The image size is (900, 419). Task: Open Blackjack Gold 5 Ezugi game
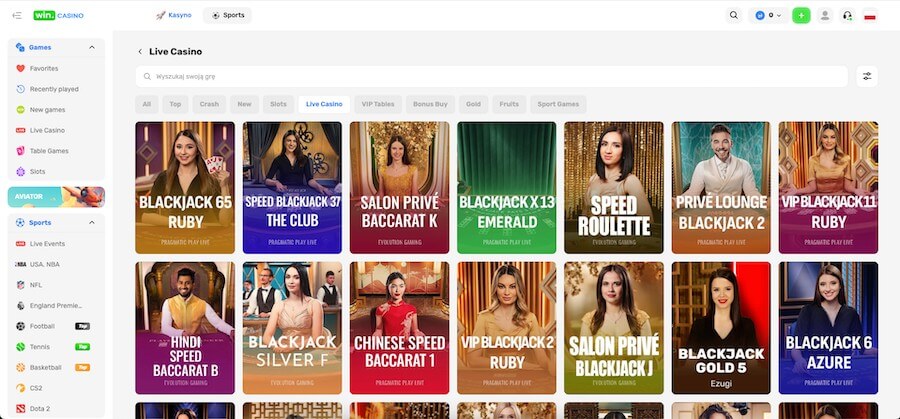click(x=721, y=328)
